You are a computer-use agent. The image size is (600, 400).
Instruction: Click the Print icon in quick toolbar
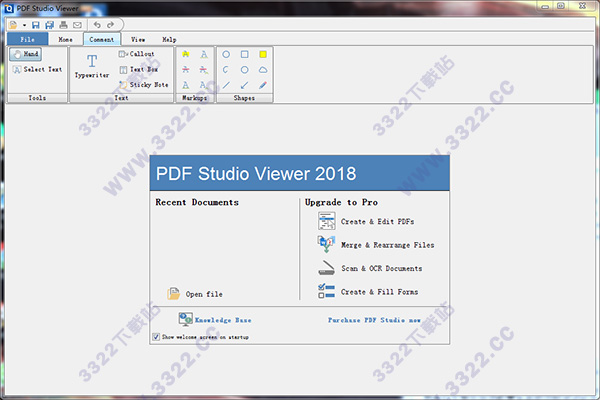64,25
